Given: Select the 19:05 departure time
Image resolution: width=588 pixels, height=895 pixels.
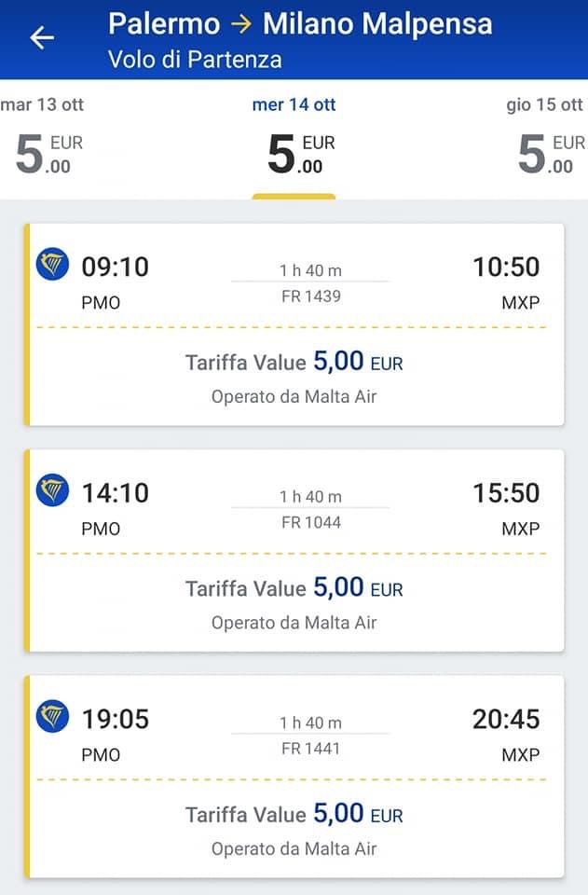Looking at the screenshot, I should pyautogui.click(x=115, y=719).
